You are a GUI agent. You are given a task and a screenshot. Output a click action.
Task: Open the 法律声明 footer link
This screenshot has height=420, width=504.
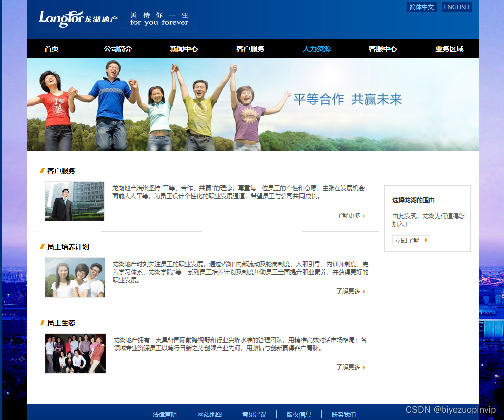click(x=165, y=415)
